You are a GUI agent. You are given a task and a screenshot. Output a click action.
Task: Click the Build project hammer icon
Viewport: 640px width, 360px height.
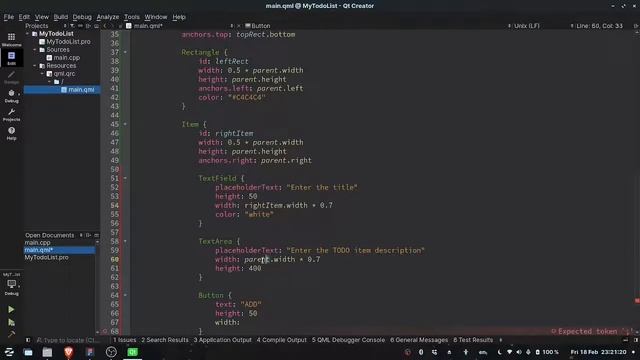pyautogui.click(x=11, y=334)
